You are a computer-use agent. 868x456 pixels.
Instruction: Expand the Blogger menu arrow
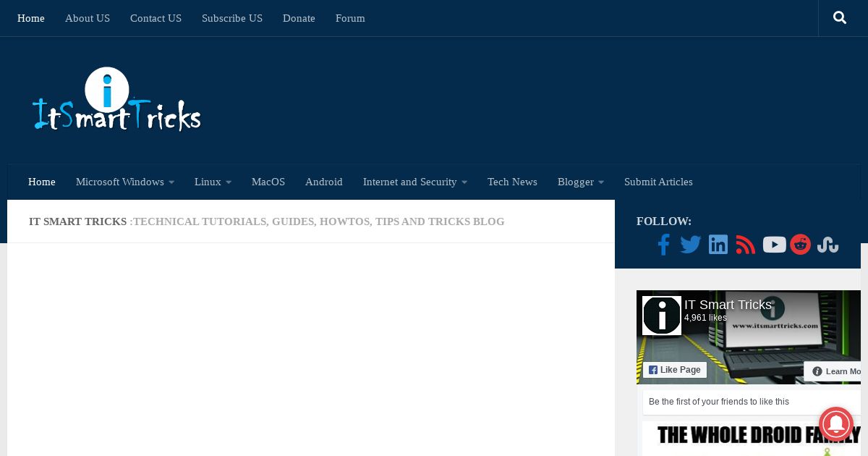point(601,182)
